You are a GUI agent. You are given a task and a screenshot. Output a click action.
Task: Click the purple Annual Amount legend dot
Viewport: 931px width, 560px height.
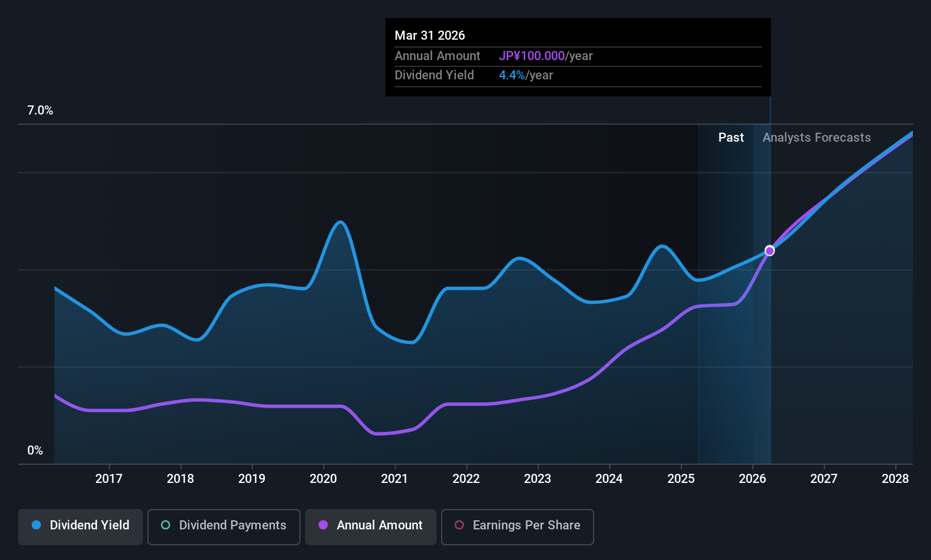coord(323,525)
